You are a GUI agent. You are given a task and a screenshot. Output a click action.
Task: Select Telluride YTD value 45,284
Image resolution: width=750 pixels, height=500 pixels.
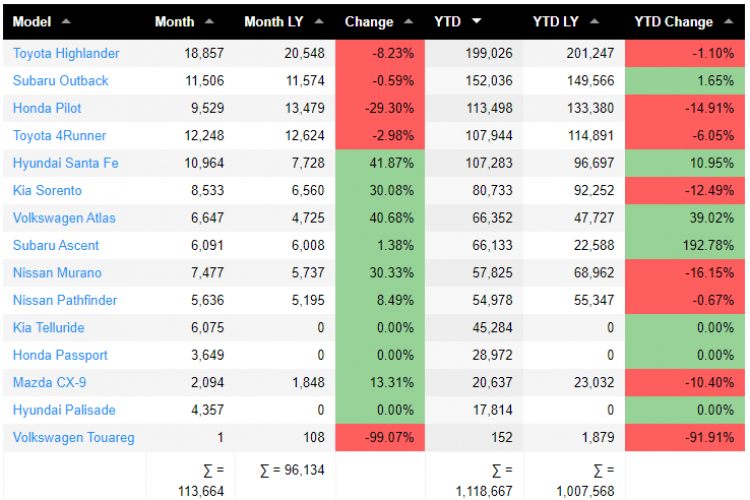[493, 327]
